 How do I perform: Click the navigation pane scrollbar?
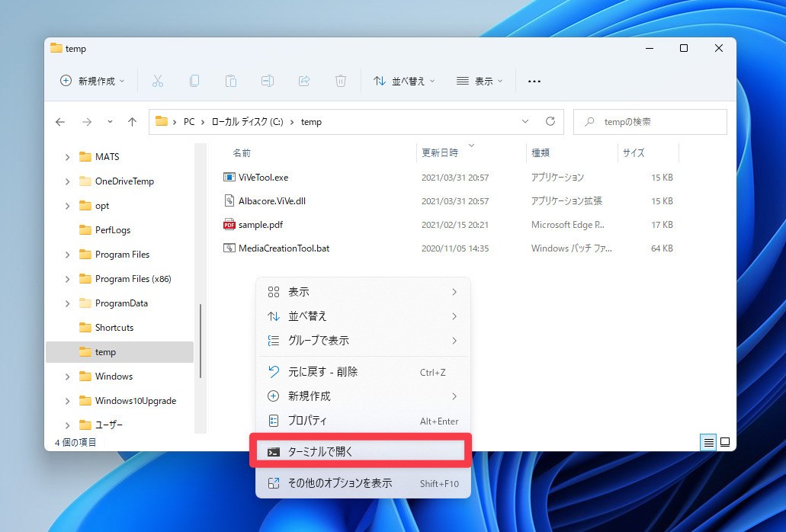pyautogui.click(x=201, y=341)
